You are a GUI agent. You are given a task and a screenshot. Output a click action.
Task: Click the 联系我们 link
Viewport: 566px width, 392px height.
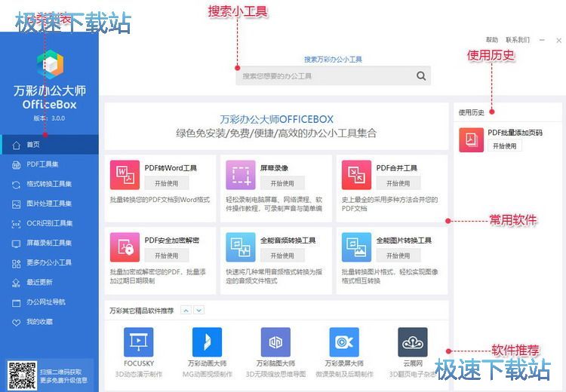pos(518,40)
